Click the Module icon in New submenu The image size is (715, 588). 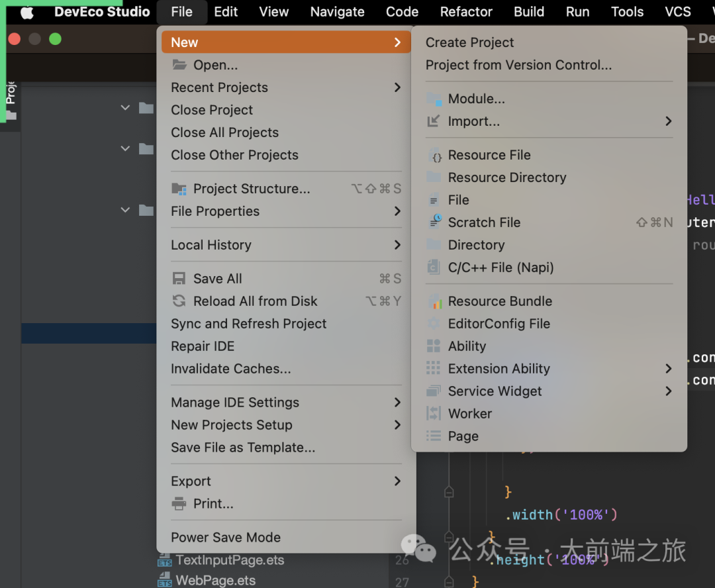pyautogui.click(x=434, y=99)
